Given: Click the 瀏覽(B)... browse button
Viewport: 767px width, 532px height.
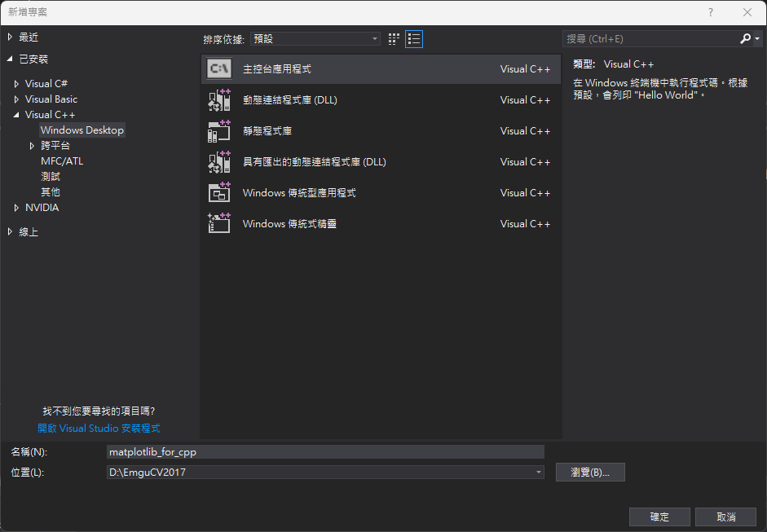Looking at the screenshot, I should pyautogui.click(x=590, y=473).
